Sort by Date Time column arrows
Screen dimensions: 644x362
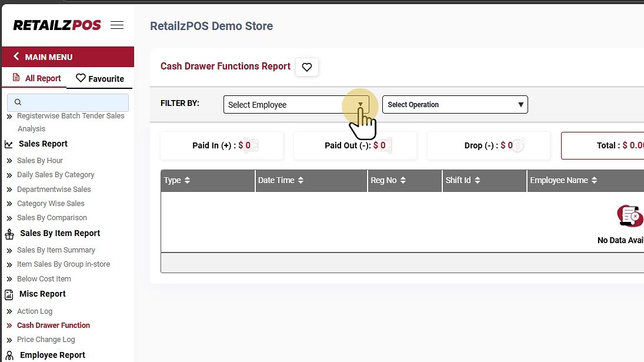[301, 181]
